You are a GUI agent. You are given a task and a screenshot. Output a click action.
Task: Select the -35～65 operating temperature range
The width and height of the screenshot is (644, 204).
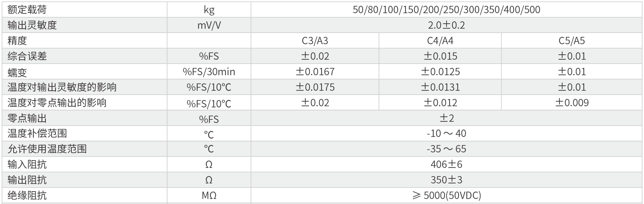click(x=446, y=149)
